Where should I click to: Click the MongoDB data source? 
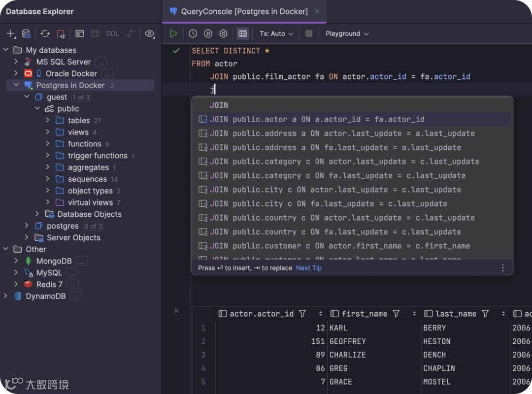click(x=54, y=261)
